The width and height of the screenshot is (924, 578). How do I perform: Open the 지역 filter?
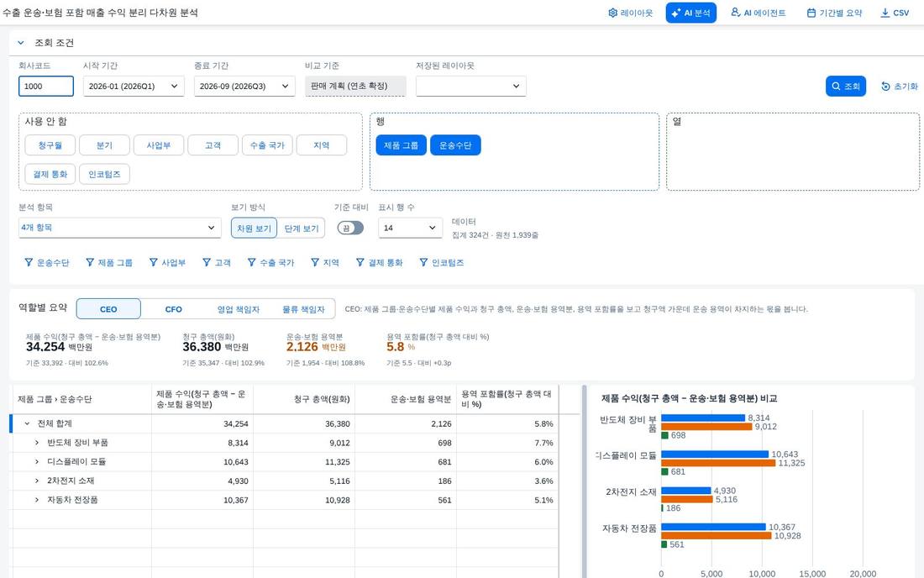tap(325, 263)
